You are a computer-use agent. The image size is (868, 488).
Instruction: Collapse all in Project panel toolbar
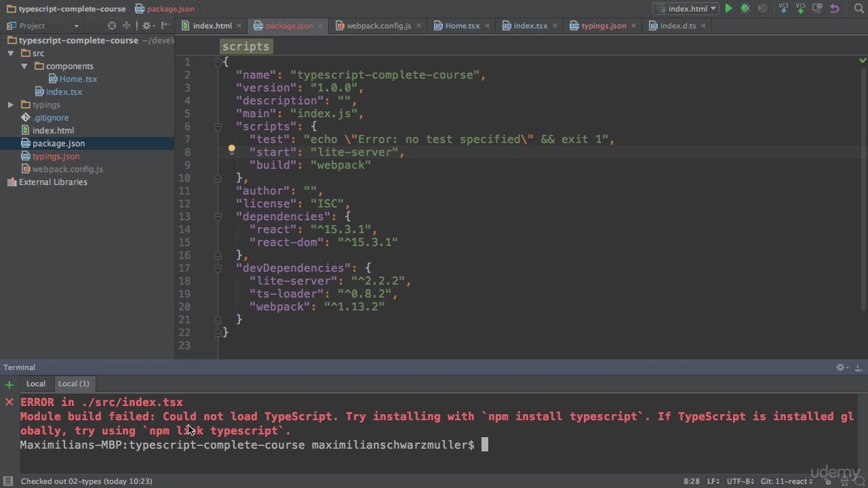pyautogui.click(x=126, y=26)
